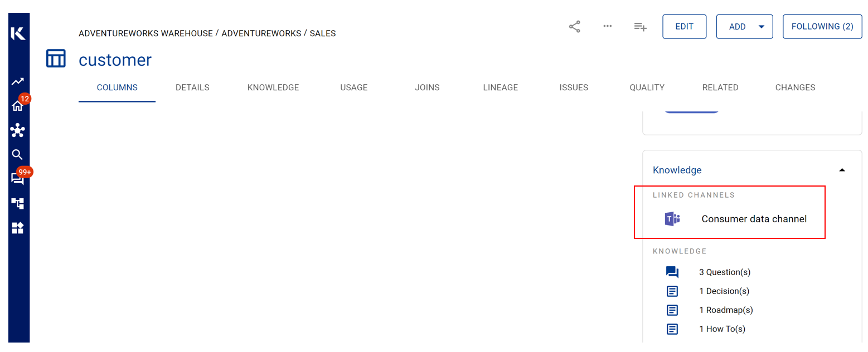This screenshot has height=352, width=868.
Task: Open home icon with 12 notifications
Action: [x=18, y=106]
